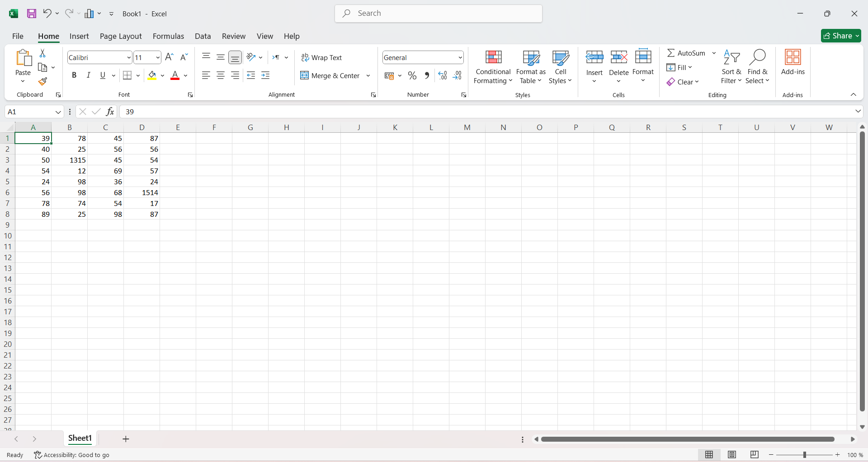Toggle Underline formatting
Image resolution: width=868 pixels, height=462 pixels.
103,75
